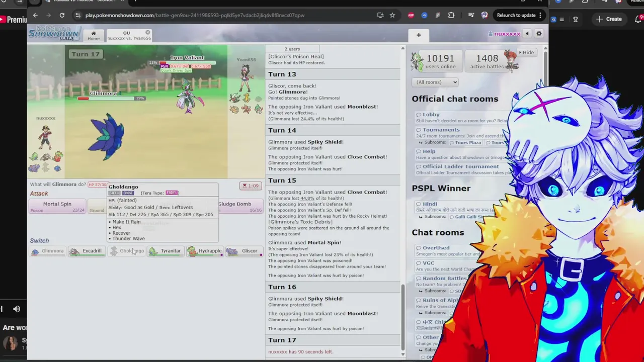The image size is (644, 362).
Task: Join the Hindi chat room
Action: click(430, 204)
